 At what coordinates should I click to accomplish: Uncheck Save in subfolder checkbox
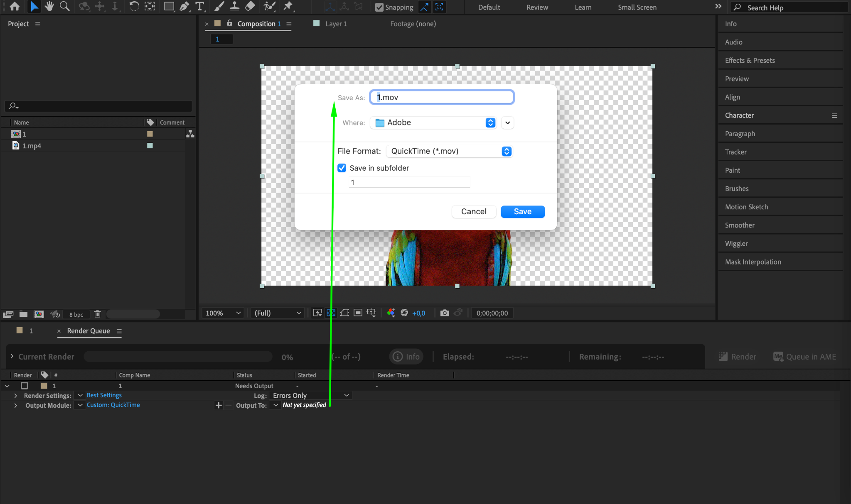(x=342, y=168)
